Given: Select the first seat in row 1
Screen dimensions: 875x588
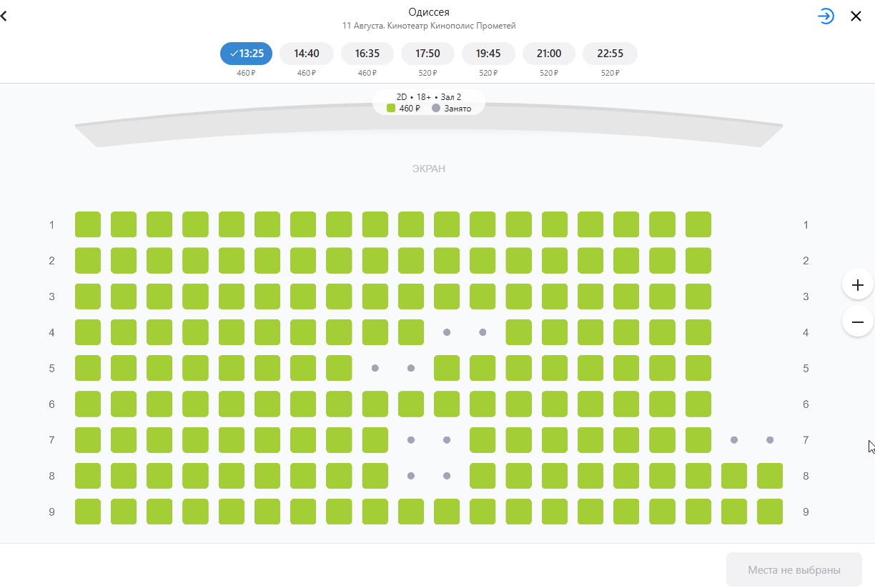Looking at the screenshot, I should (88, 224).
